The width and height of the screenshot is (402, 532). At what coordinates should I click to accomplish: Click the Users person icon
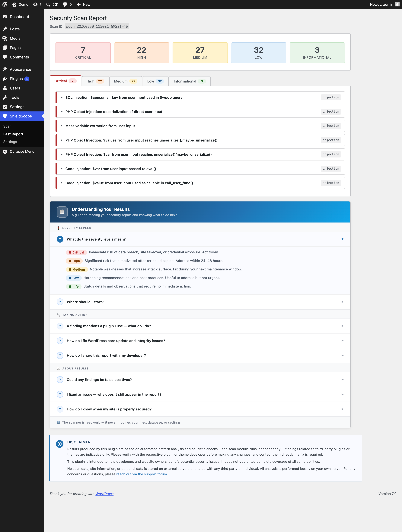[x=5, y=88]
